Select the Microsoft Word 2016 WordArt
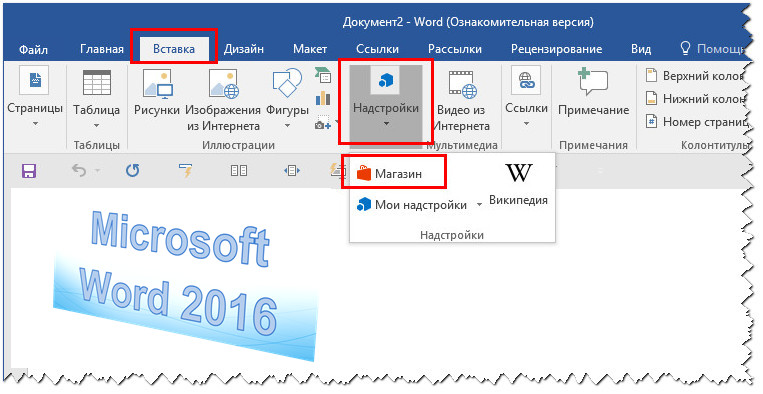763x394 pixels. (184, 286)
